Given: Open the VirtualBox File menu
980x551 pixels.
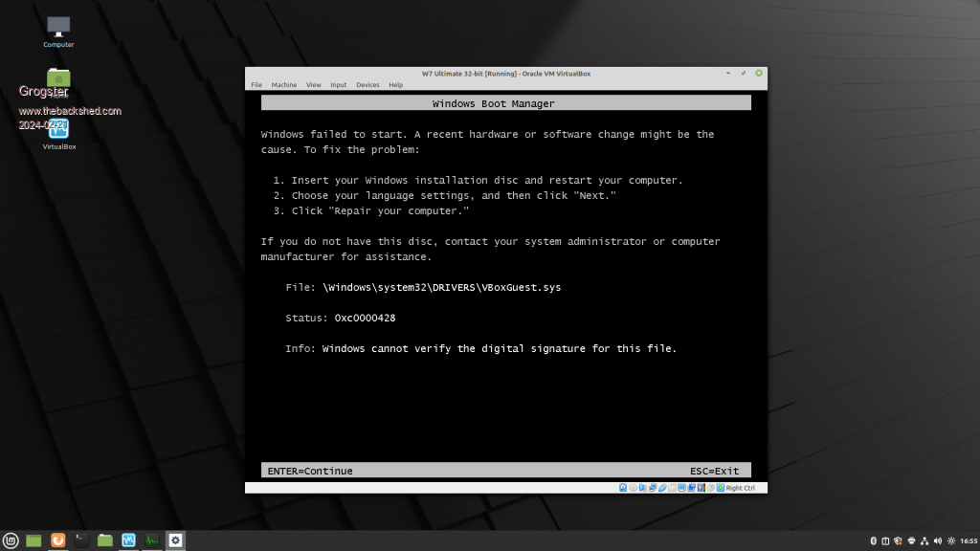Looking at the screenshot, I should (256, 85).
